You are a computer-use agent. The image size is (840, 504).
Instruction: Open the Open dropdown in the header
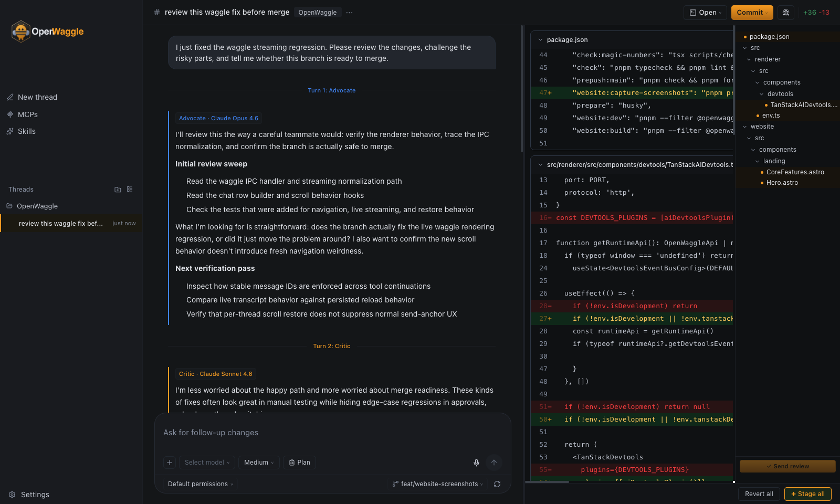(705, 13)
